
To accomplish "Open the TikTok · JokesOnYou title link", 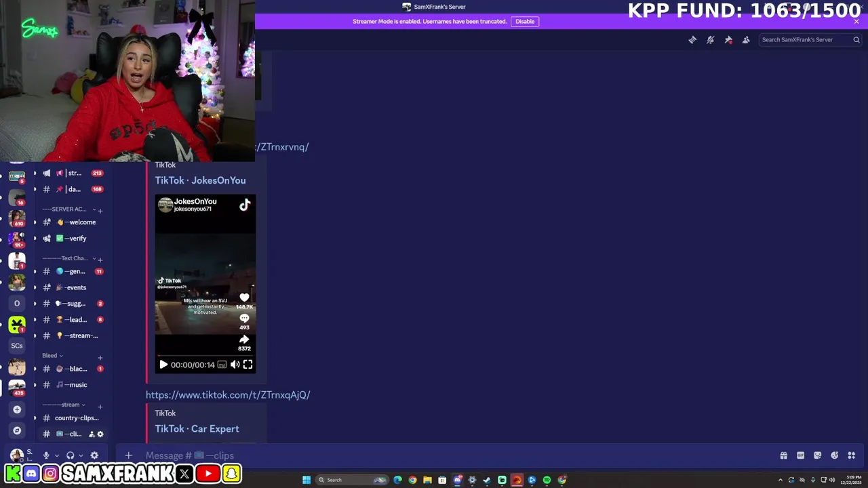I will click(200, 180).
